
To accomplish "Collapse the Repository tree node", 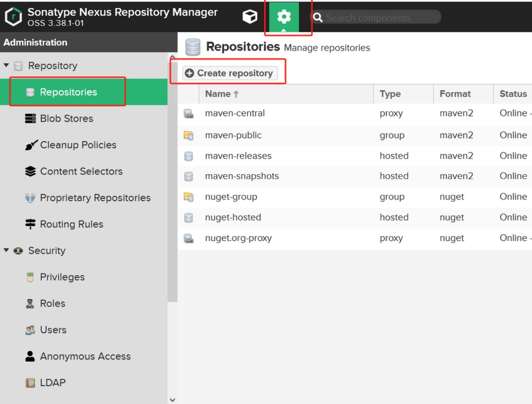I will click(x=6, y=65).
